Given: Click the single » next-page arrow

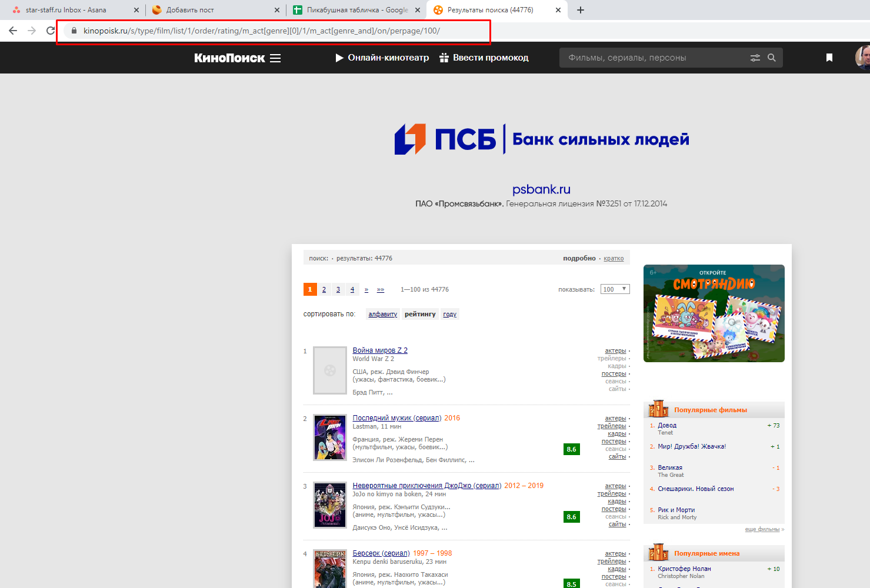Looking at the screenshot, I should pos(366,289).
